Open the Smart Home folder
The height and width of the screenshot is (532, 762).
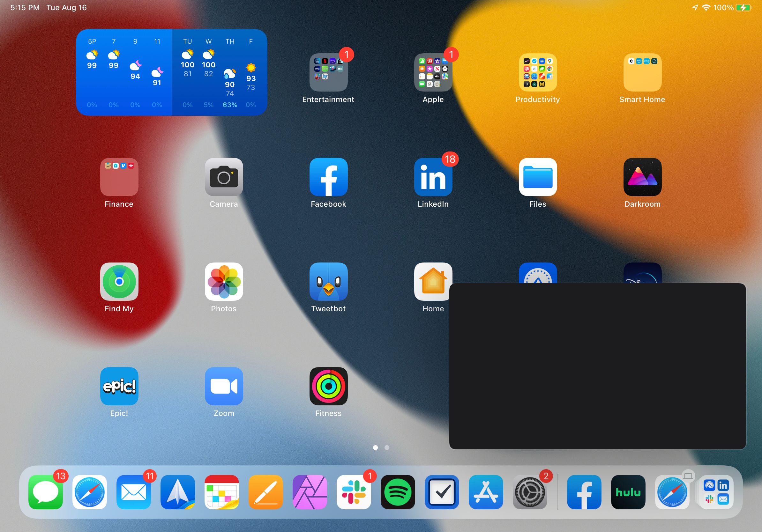point(642,72)
